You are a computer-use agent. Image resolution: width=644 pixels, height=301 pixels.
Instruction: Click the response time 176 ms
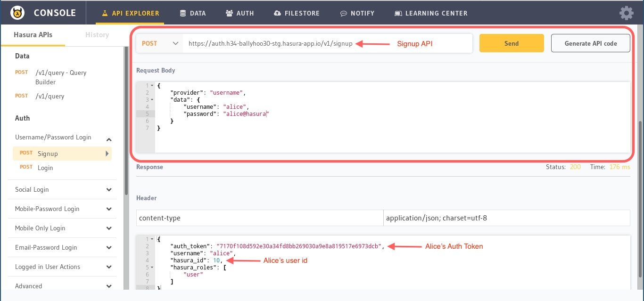point(619,167)
